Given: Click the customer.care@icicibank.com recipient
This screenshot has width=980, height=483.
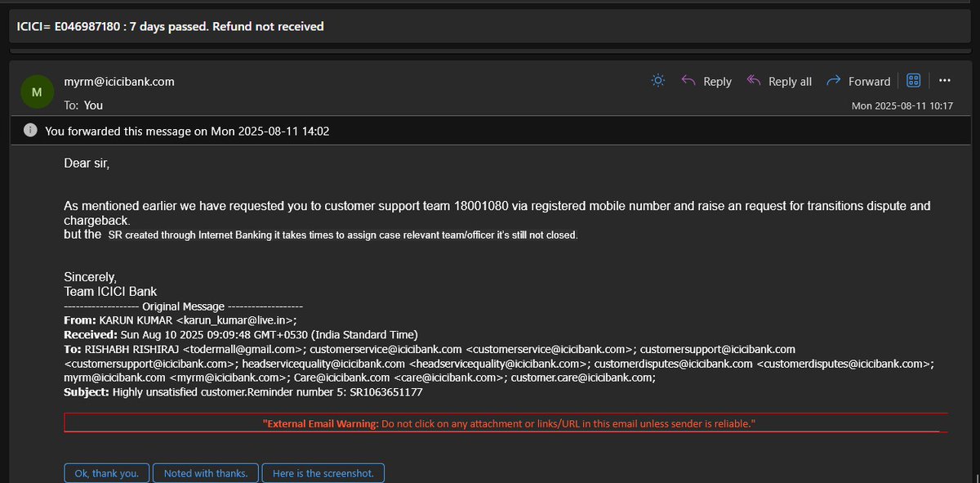Looking at the screenshot, I should coord(583,378).
